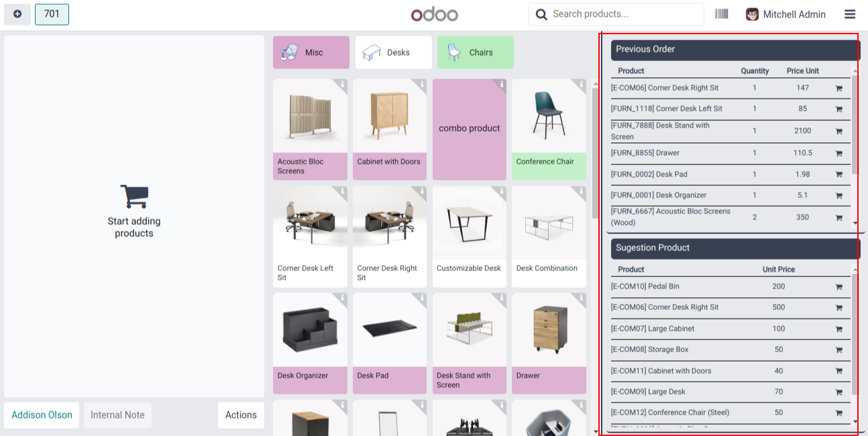This screenshot has height=436, width=868.
Task: Click the Previous Order panel header
Action: tap(735, 50)
